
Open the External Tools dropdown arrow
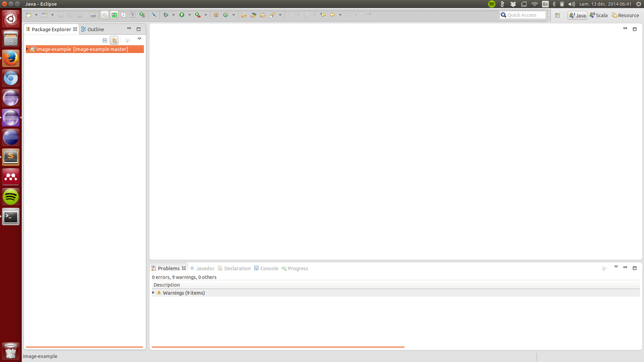tap(206, 15)
